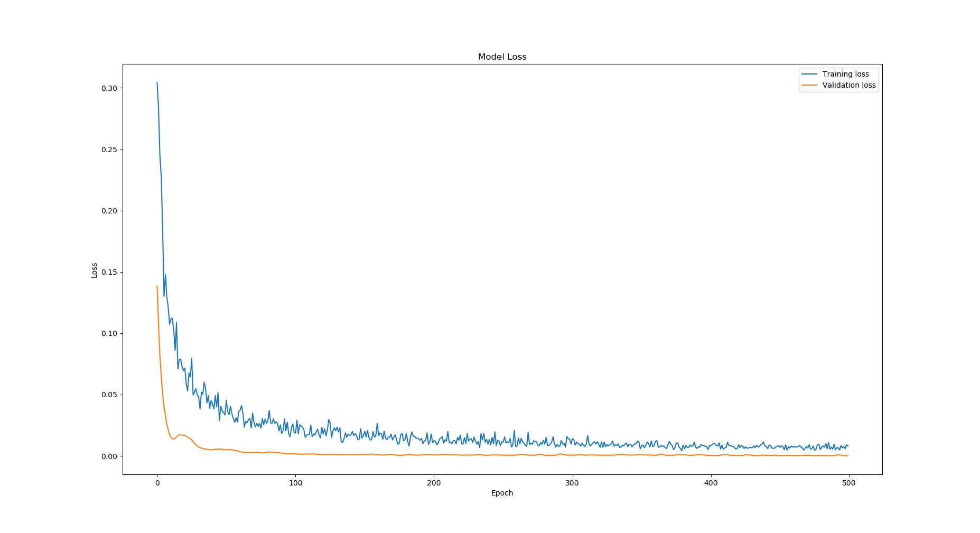Viewport: 980px width, 533px height.
Task: Click the x-axis tick label 300
Action: pyautogui.click(x=572, y=483)
